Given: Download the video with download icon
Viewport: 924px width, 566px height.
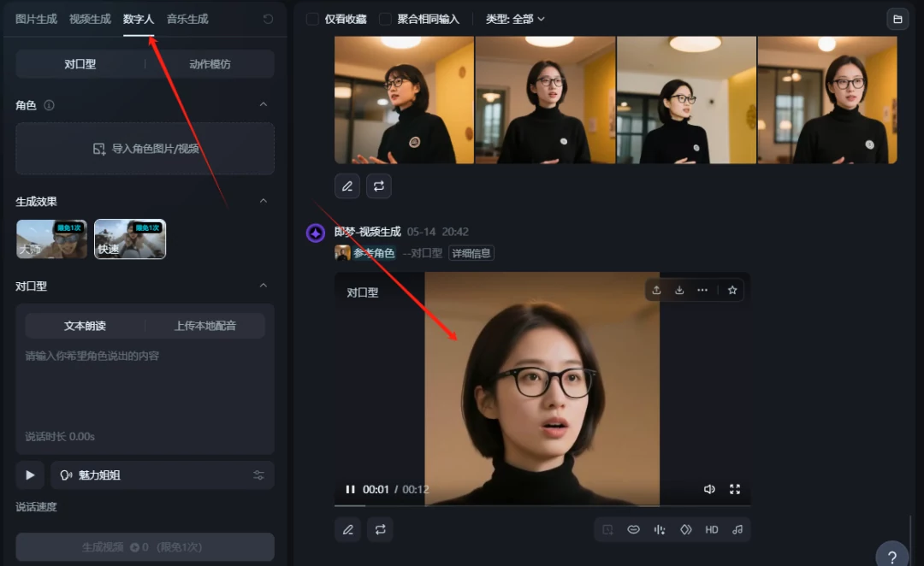Looking at the screenshot, I should point(679,290).
